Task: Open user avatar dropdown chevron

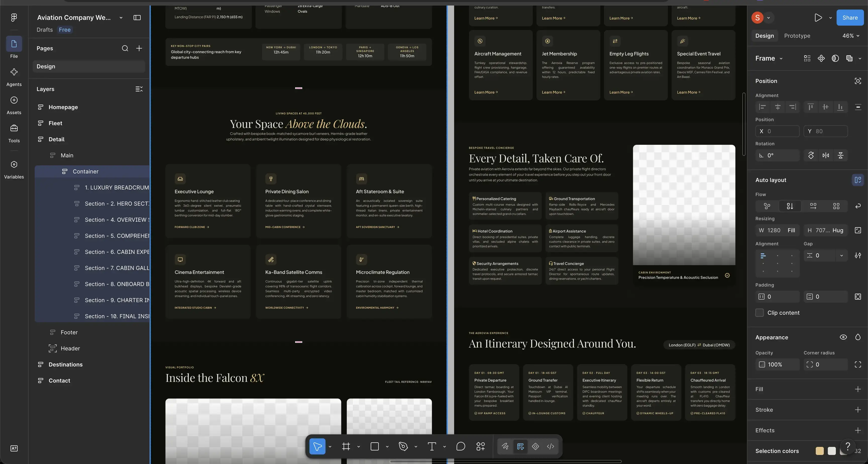Action: coord(769,18)
